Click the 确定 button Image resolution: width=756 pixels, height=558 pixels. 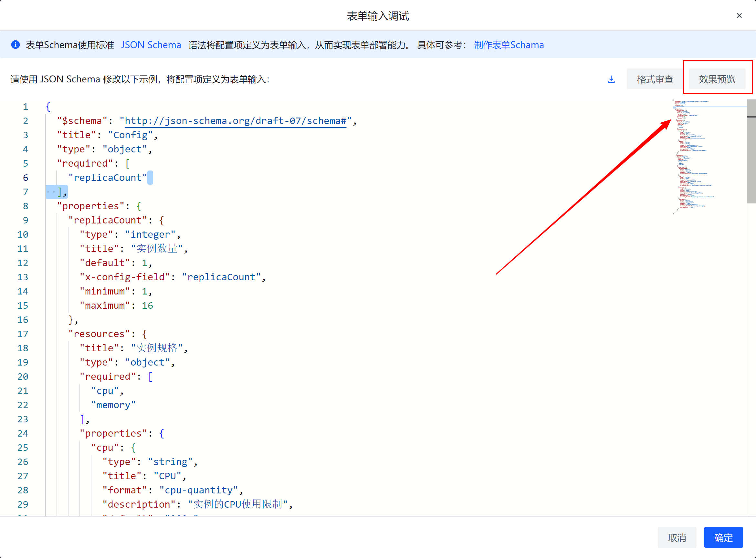pyautogui.click(x=724, y=537)
